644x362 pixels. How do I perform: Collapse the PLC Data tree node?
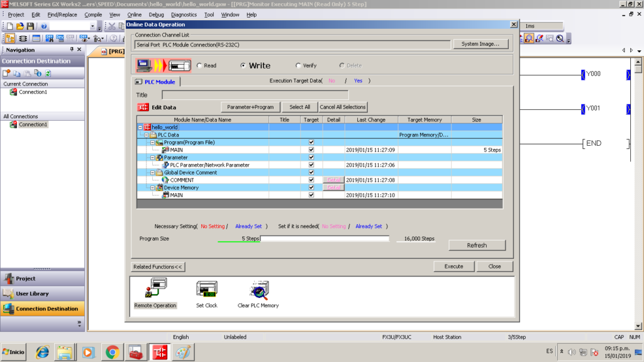point(147,135)
